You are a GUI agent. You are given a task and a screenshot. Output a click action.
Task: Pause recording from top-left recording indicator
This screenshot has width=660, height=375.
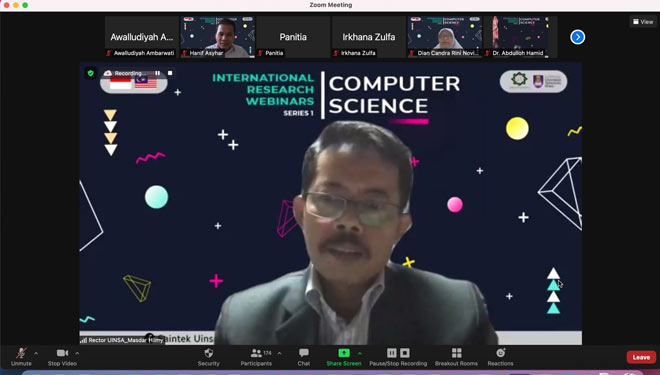click(x=157, y=73)
